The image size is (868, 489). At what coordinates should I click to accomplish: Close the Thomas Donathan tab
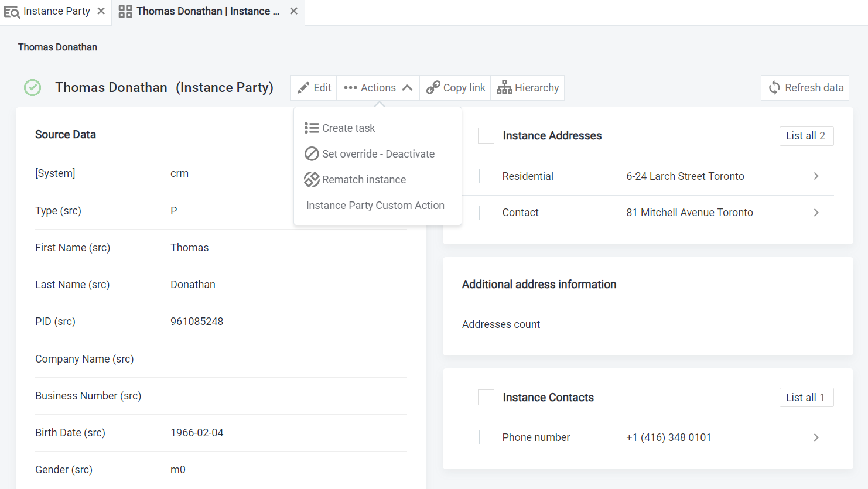click(294, 11)
